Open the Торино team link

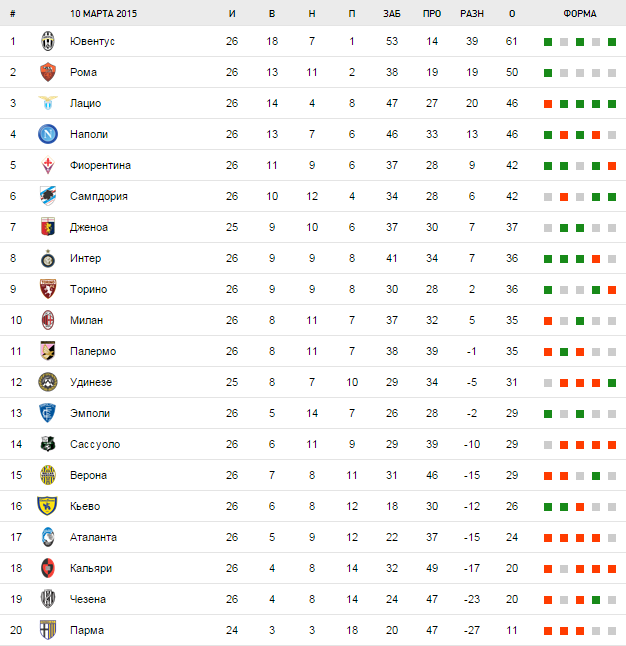click(89, 290)
